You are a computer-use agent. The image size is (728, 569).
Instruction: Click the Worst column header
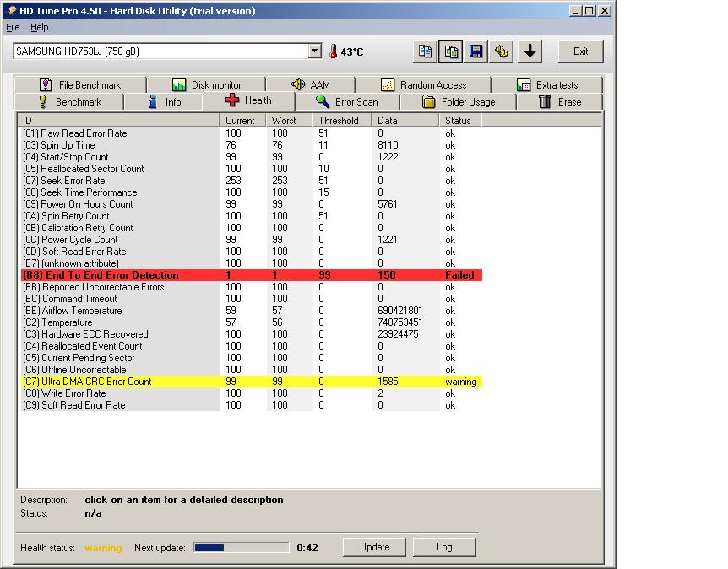[289, 120]
